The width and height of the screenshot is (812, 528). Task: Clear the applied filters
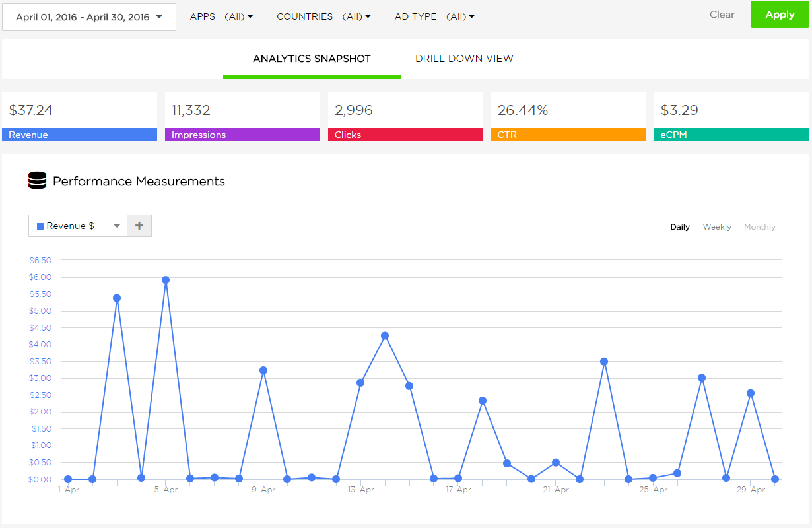coord(722,15)
